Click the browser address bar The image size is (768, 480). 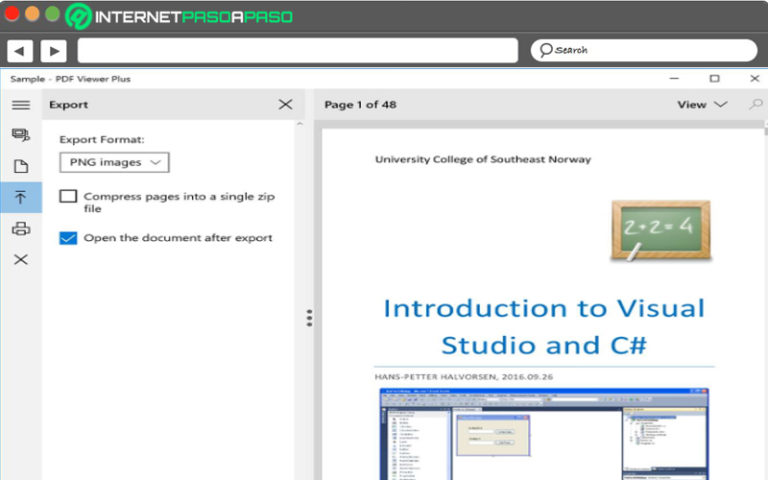[x=297, y=50]
